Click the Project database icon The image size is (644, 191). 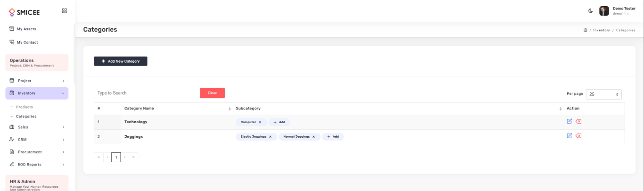coord(12,81)
